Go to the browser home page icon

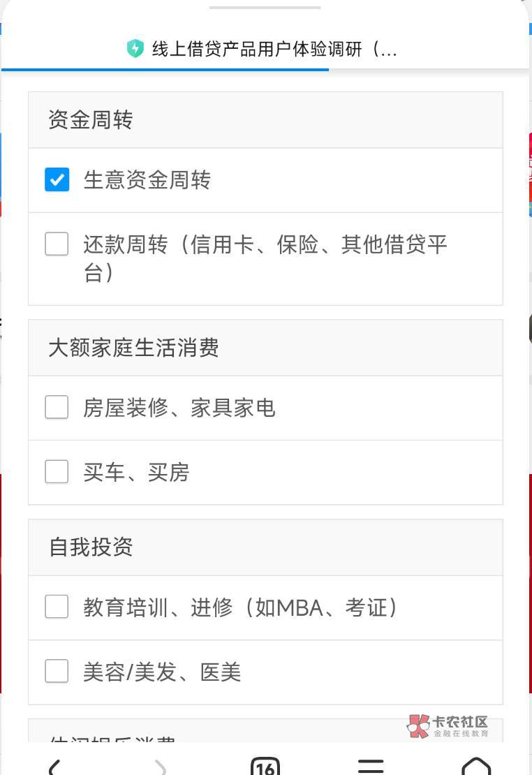coord(476,767)
